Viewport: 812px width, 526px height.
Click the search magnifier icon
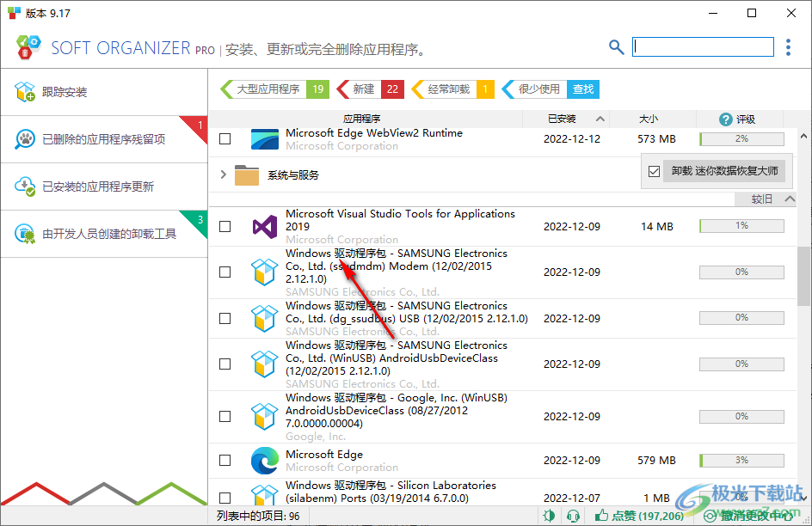616,47
